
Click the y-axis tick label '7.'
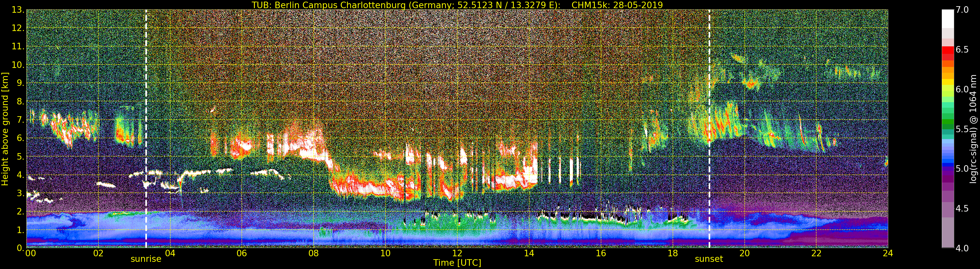[21, 120]
